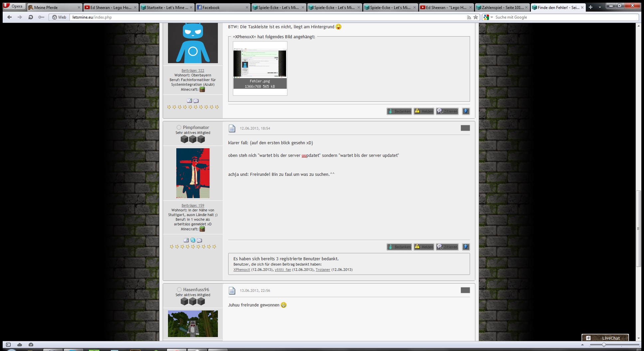Expand the LiveChat panel

point(588,338)
